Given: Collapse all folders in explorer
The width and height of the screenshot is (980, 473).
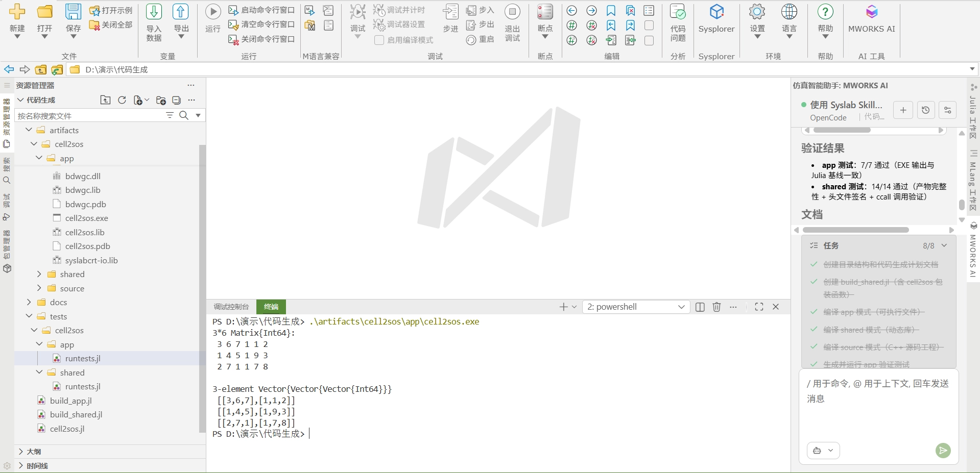Looking at the screenshot, I should [x=177, y=100].
